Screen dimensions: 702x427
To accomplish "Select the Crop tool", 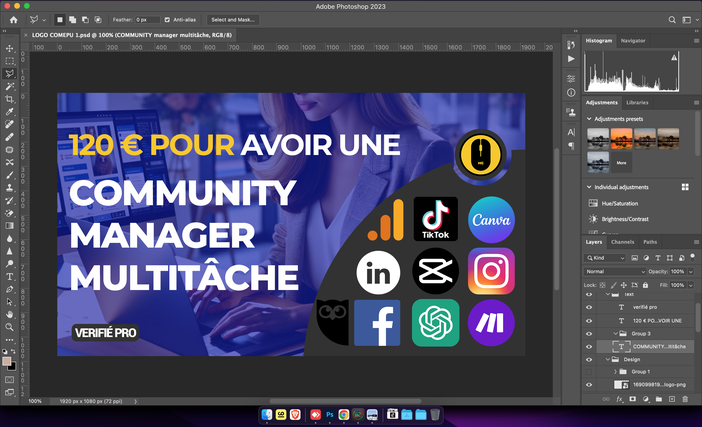I will click(x=9, y=99).
